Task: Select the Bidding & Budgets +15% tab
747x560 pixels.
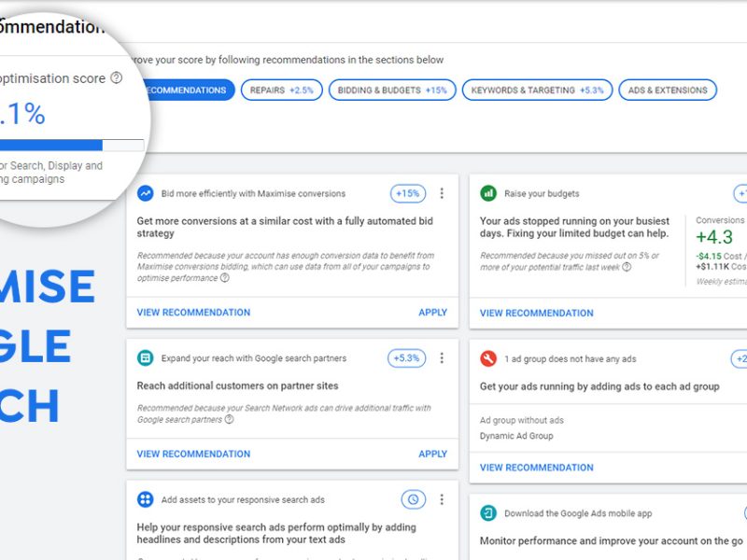Action: tap(392, 90)
